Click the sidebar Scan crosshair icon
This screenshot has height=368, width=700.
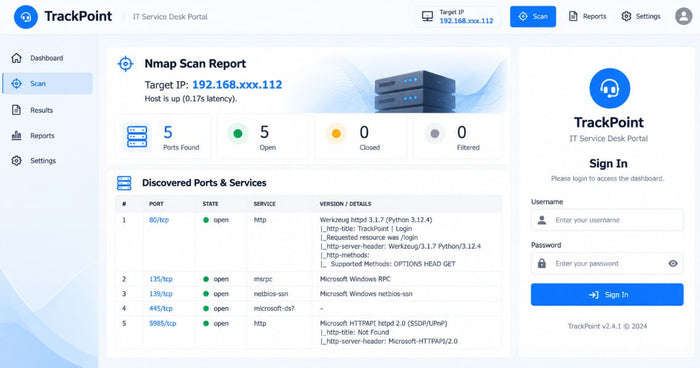[x=17, y=84]
